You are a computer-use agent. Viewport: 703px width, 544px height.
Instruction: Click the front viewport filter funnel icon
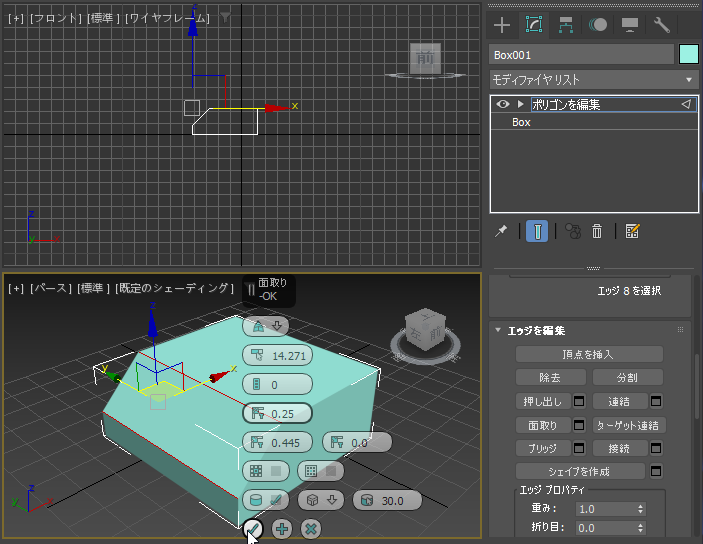pyautogui.click(x=225, y=18)
